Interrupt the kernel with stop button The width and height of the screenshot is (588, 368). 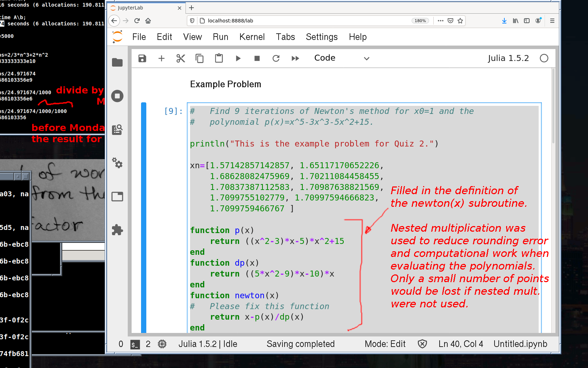257,58
